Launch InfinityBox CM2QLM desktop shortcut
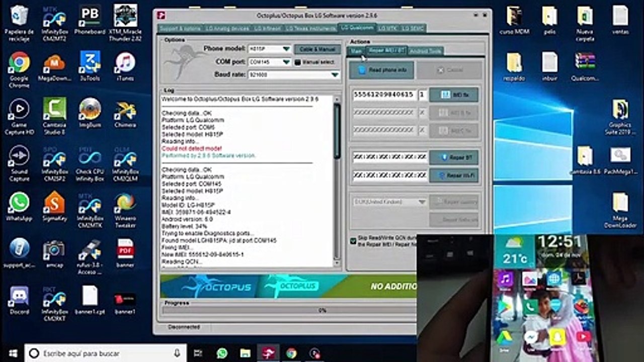This screenshot has height=362, width=644. coord(125,163)
